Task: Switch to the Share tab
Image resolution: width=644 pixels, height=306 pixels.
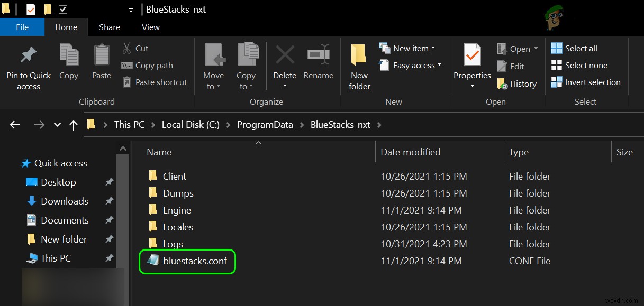Action: [109, 27]
